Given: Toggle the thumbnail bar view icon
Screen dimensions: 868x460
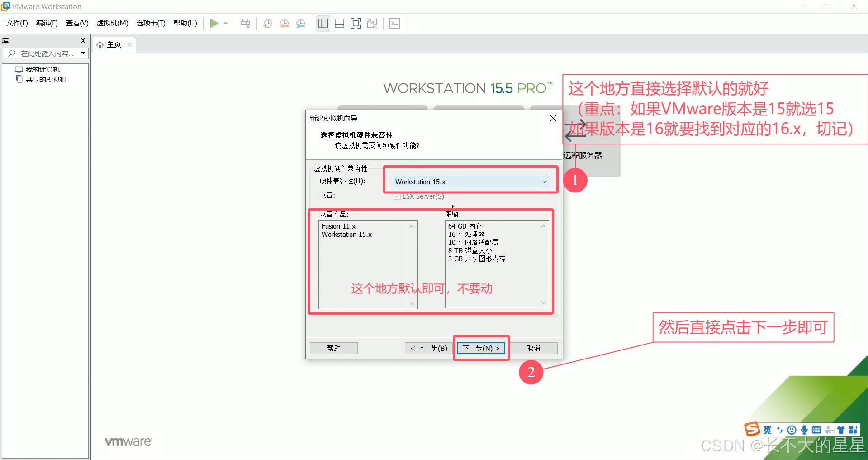Looking at the screenshot, I should coord(339,24).
